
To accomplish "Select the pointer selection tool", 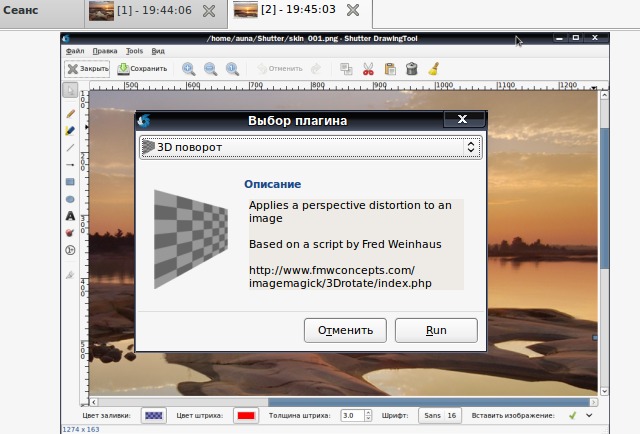I will click(70, 90).
